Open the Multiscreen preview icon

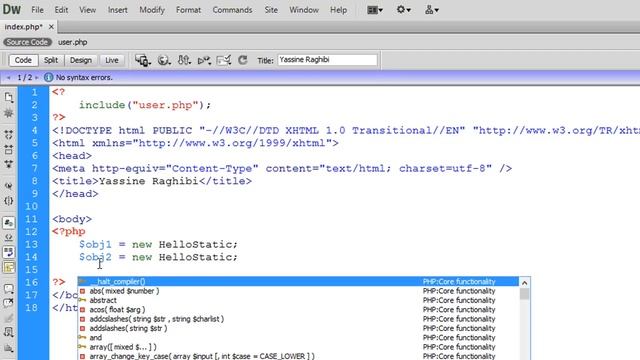coord(143,60)
